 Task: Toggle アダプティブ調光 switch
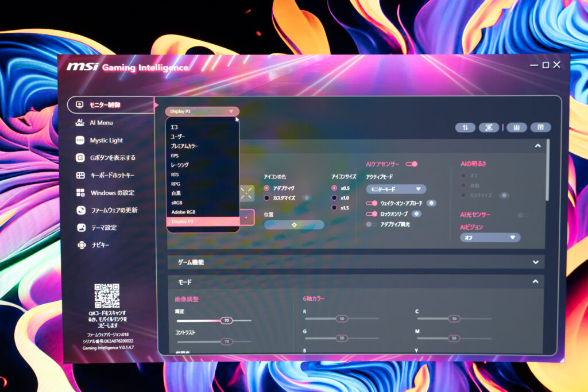[372, 224]
